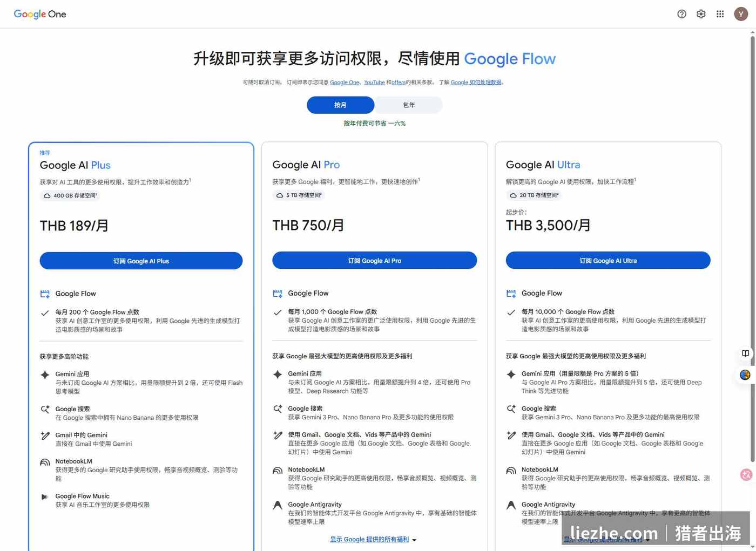Open the YouTube terms link
The image size is (756, 551).
(x=374, y=83)
